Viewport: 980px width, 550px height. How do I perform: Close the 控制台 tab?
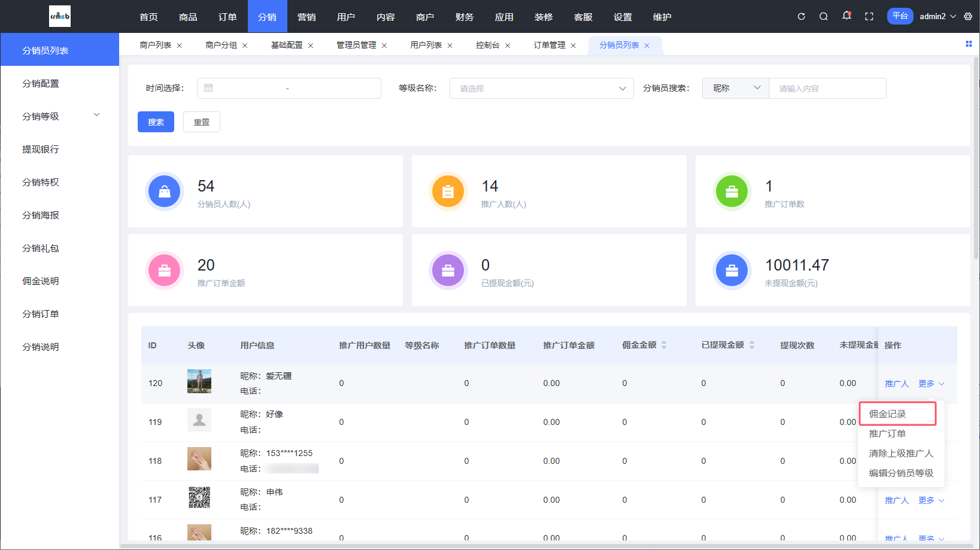coord(508,45)
